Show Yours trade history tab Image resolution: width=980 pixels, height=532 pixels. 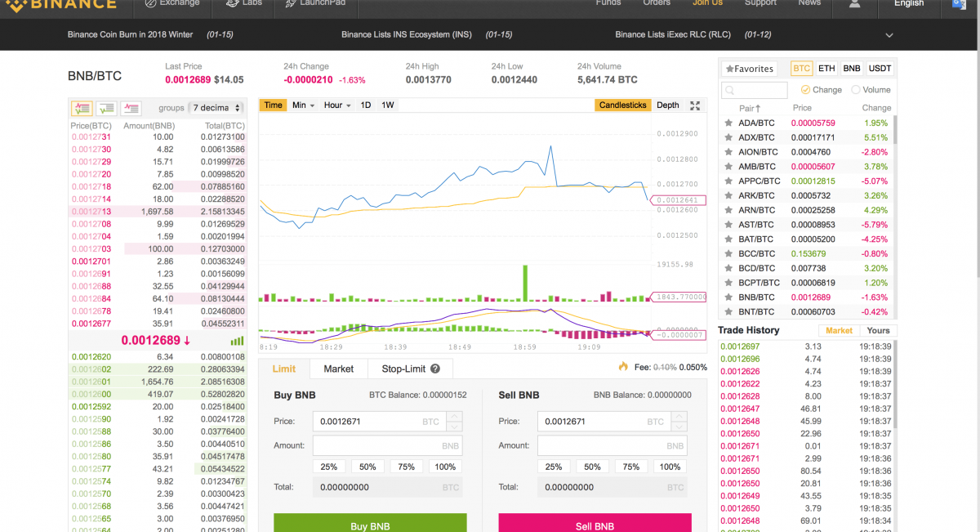click(x=878, y=331)
